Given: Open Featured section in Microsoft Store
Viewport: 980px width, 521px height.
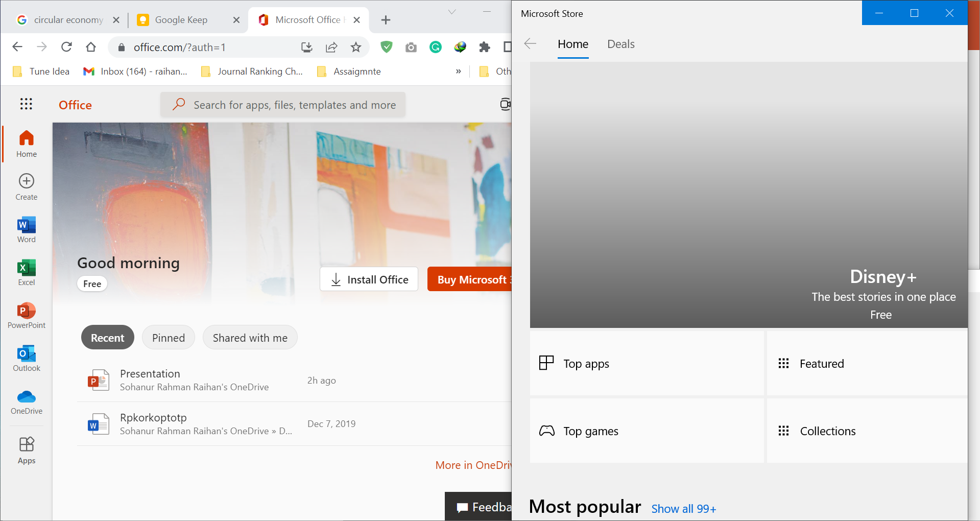Looking at the screenshot, I should (x=867, y=363).
